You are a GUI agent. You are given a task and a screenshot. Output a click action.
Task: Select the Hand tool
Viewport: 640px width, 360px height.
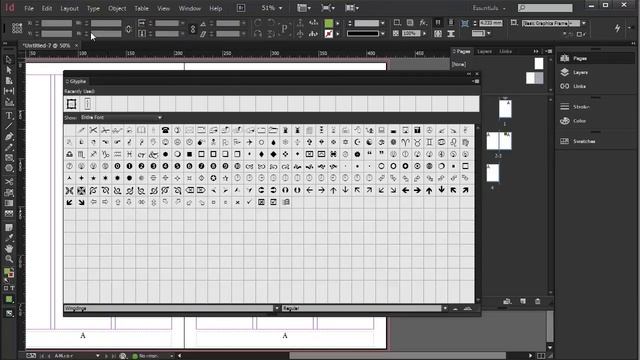click(x=9, y=248)
